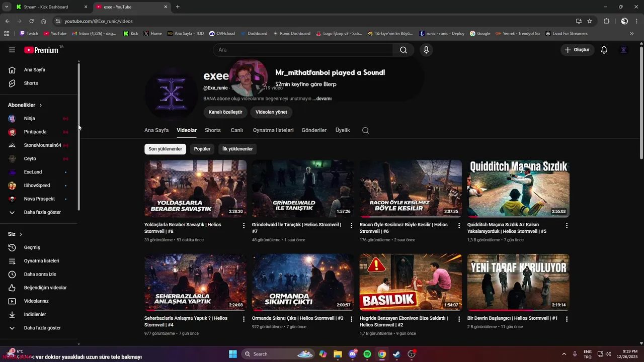644x362 pixels.
Task: Switch to channel Shorts tab
Action: (213, 130)
